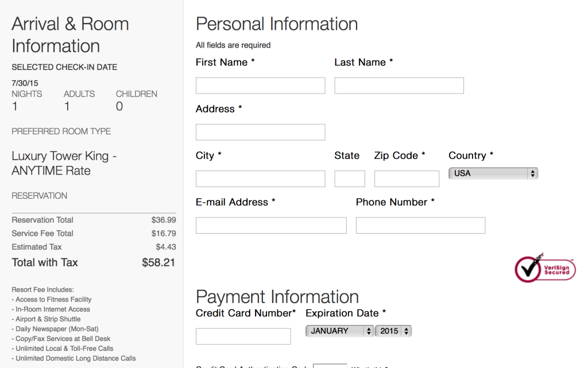The width and height of the screenshot is (588, 368).
Task: Click the Credit Card Number field
Action: point(243,336)
